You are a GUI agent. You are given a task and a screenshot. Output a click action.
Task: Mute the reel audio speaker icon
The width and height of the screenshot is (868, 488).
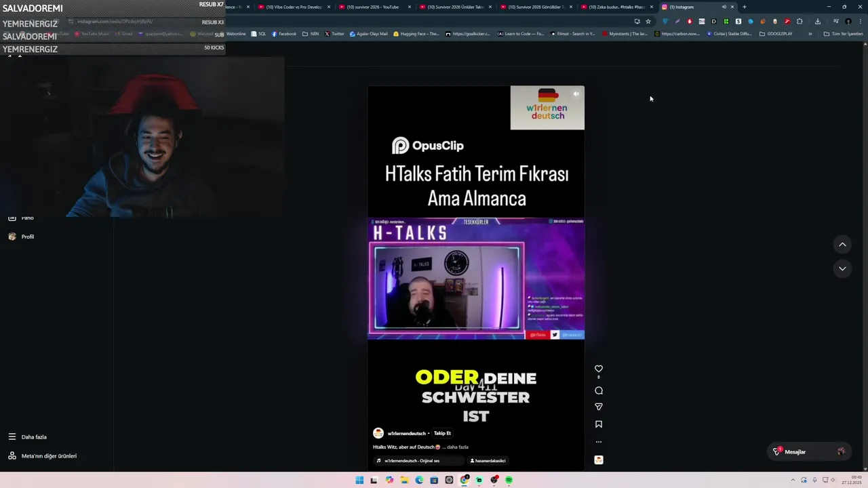click(576, 94)
